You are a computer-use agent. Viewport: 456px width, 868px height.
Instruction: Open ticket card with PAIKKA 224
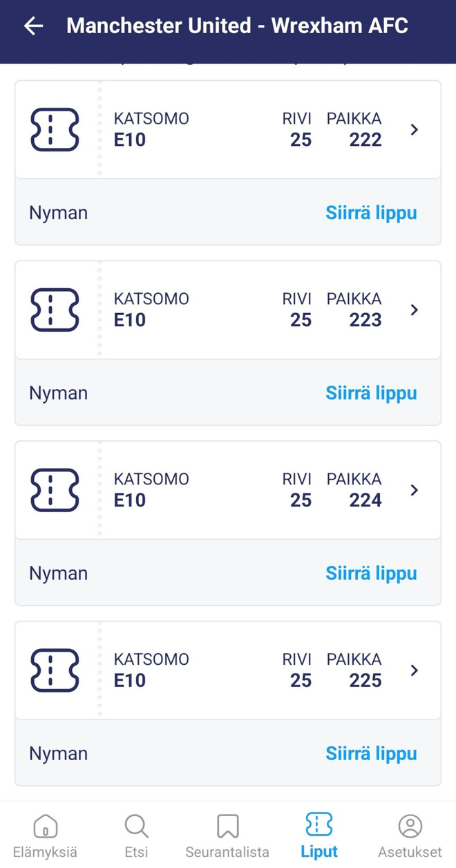(x=228, y=490)
